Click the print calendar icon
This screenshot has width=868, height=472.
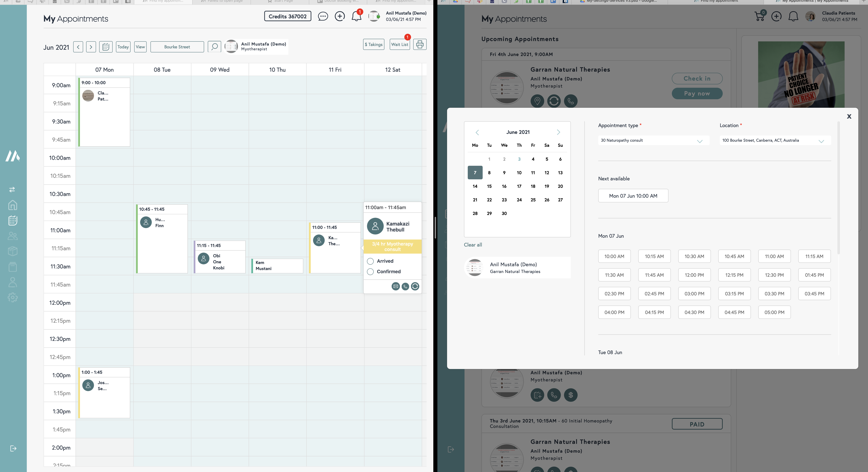point(420,44)
